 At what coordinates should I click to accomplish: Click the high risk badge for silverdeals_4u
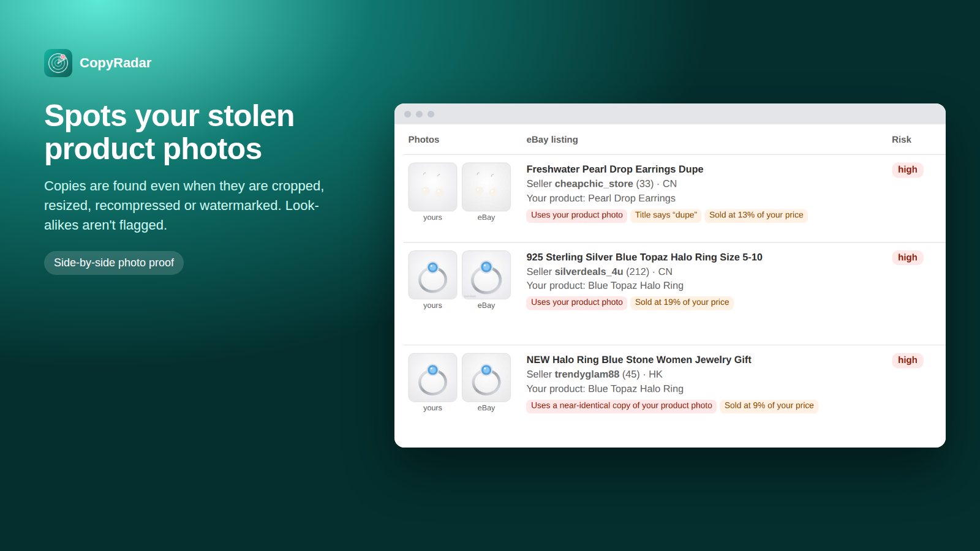click(908, 258)
